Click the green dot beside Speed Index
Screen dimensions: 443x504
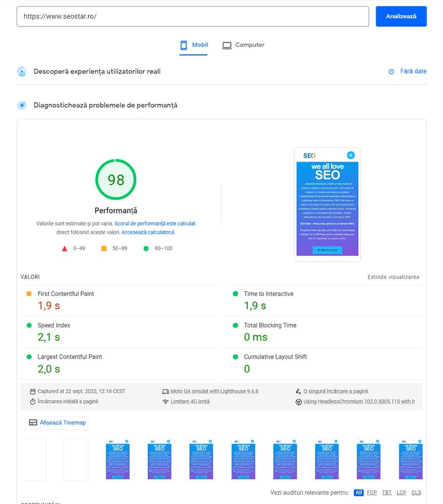pos(29,325)
